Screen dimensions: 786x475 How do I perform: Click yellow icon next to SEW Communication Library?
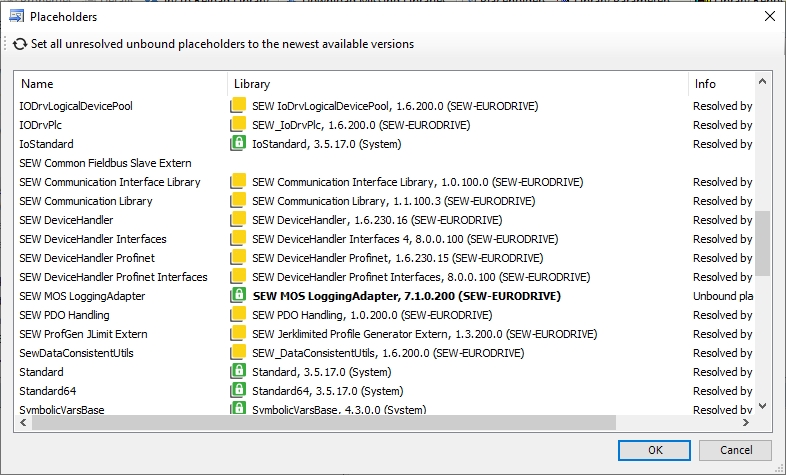pyautogui.click(x=238, y=201)
